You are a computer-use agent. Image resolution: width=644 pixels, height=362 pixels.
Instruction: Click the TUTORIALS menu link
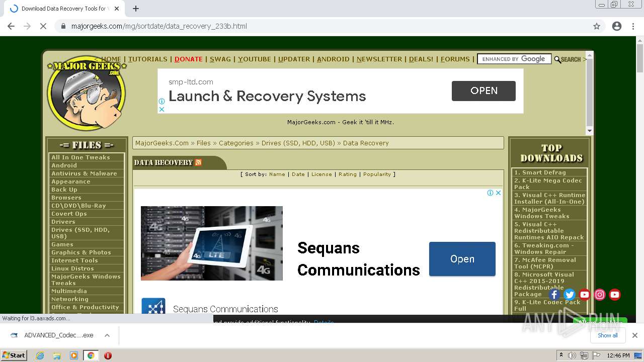coord(147,59)
